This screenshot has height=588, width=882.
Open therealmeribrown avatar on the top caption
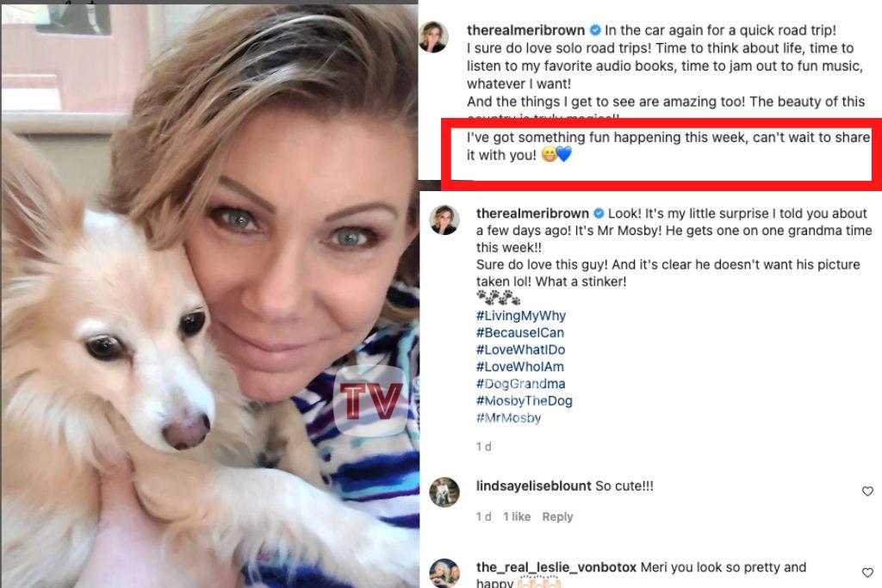(x=434, y=38)
